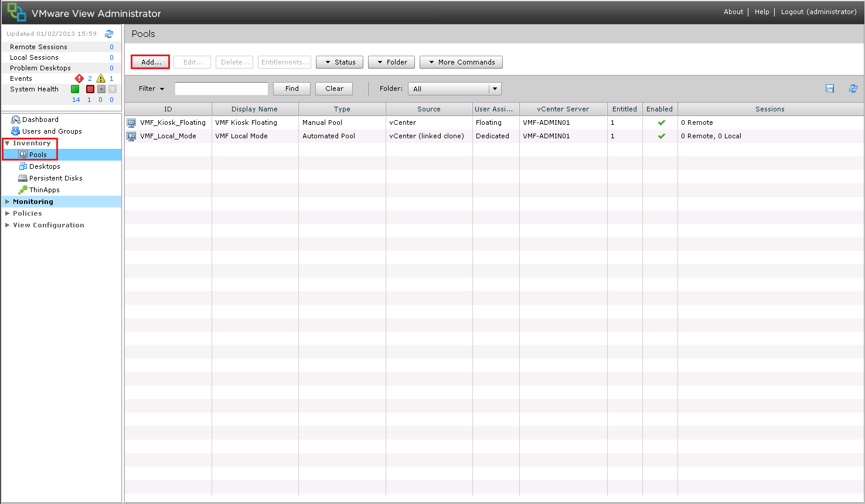Expand the Policies section

pyautogui.click(x=26, y=213)
